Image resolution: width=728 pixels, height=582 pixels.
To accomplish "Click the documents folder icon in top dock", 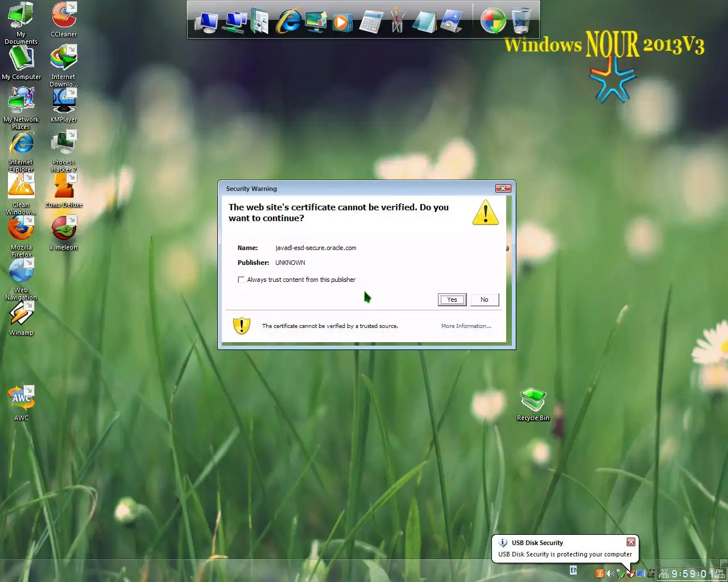I will click(260, 22).
